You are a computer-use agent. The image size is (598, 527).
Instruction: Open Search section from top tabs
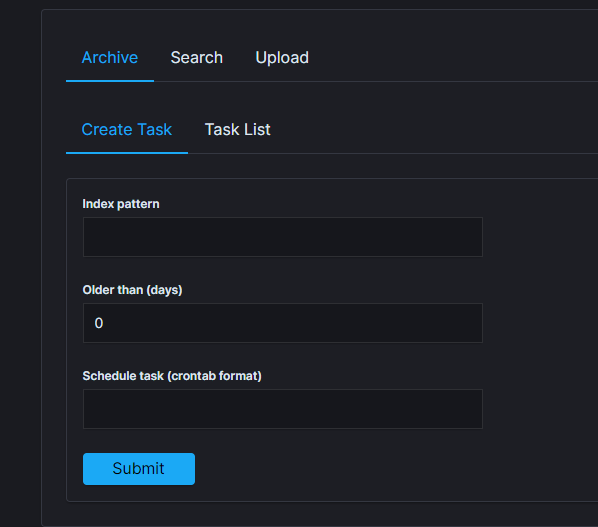click(196, 58)
